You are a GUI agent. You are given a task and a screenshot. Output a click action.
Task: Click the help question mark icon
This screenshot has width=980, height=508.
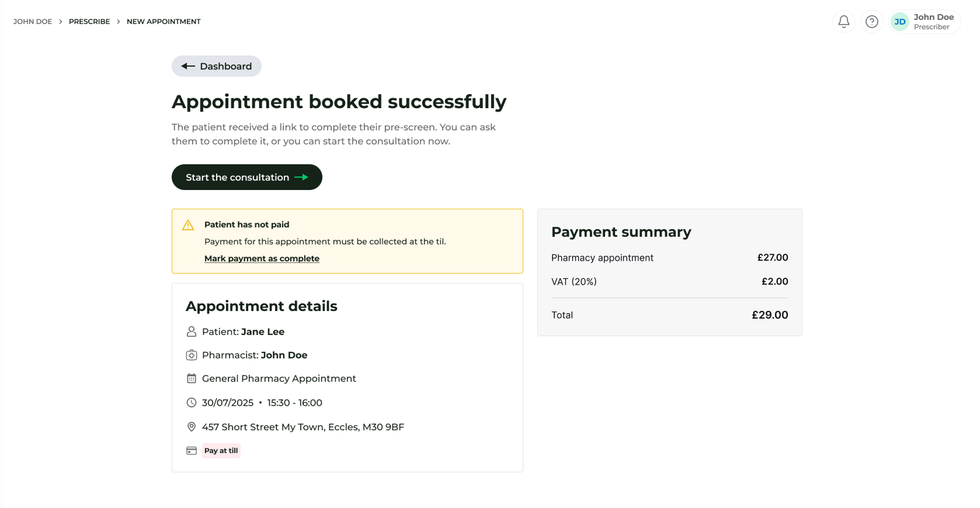(x=871, y=22)
